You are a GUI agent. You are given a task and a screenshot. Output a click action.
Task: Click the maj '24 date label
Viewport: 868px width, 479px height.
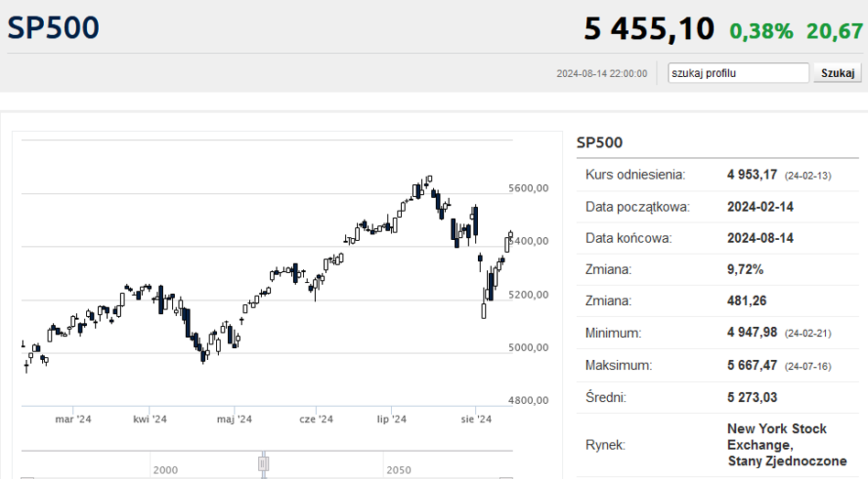[234, 419]
